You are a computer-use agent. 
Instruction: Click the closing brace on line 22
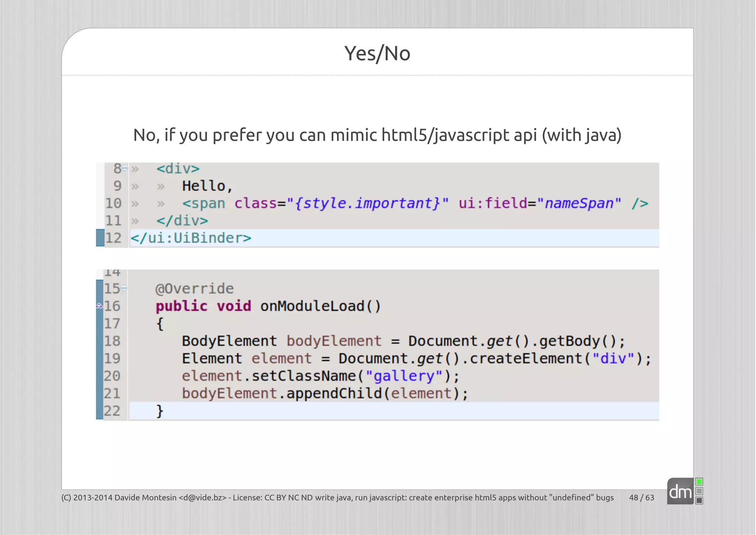pyautogui.click(x=159, y=411)
